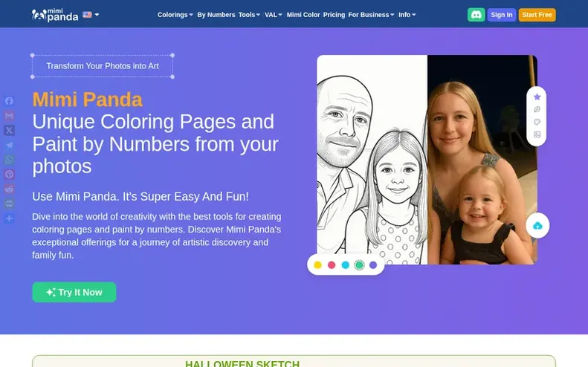This screenshot has height=367, width=588.
Task: Select the blue color dot
Action: click(x=346, y=265)
